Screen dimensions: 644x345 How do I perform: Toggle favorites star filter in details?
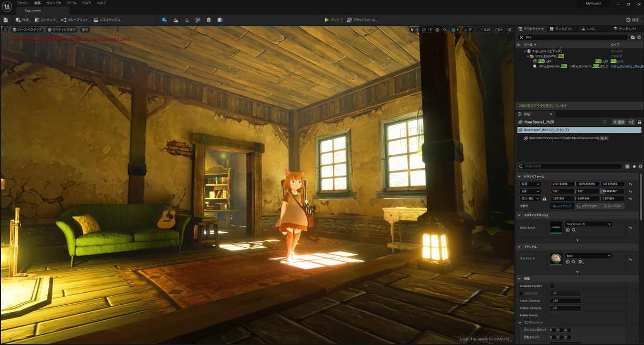click(x=634, y=167)
